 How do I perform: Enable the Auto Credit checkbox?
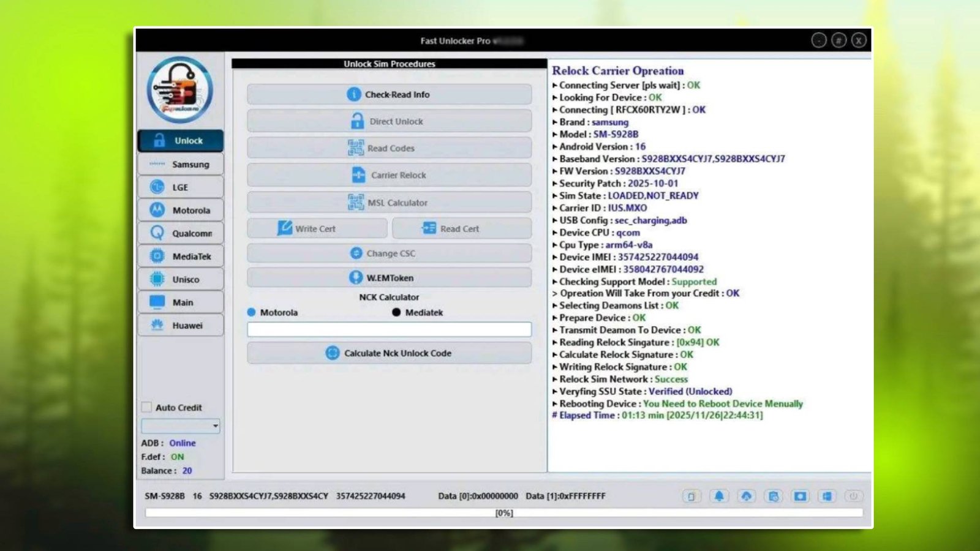pyautogui.click(x=146, y=407)
